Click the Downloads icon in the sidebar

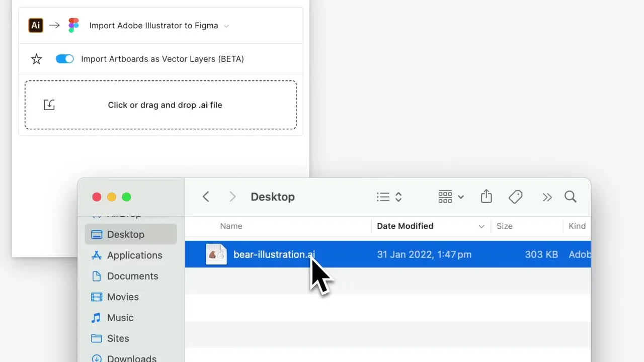[x=96, y=357]
